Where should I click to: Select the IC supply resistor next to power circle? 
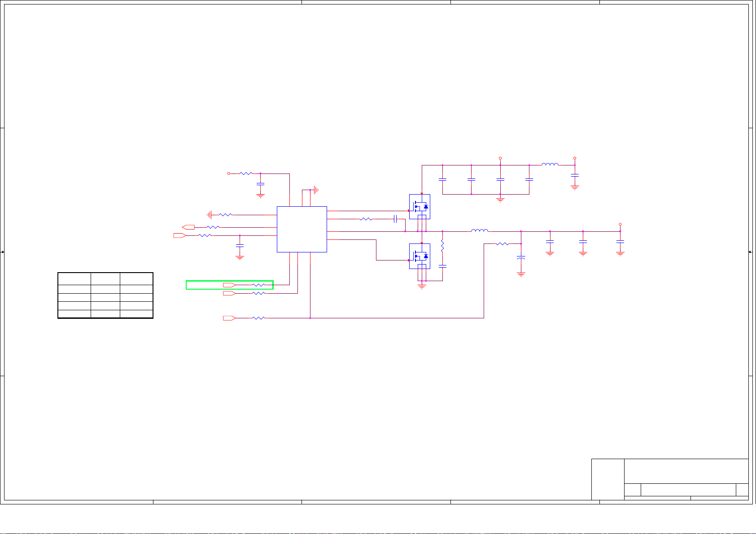(x=246, y=173)
